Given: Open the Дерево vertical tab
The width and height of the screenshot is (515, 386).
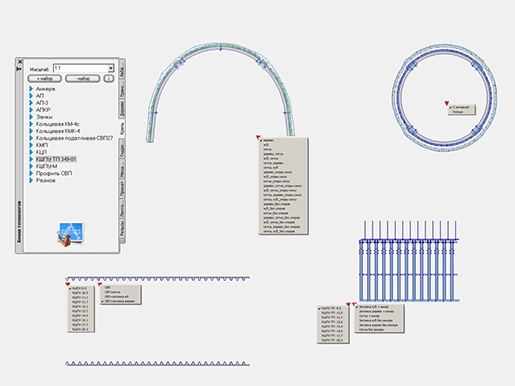Looking at the screenshot, I should tap(122, 109).
